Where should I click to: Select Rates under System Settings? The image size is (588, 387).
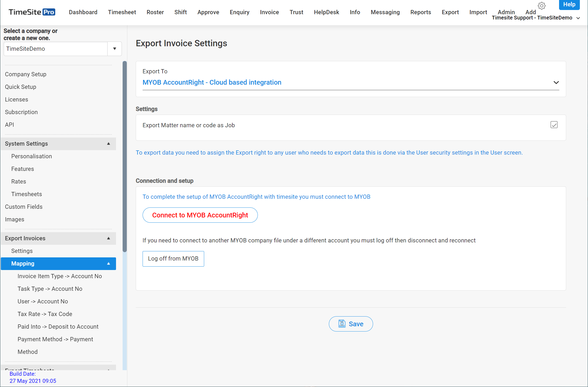coord(19,181)
